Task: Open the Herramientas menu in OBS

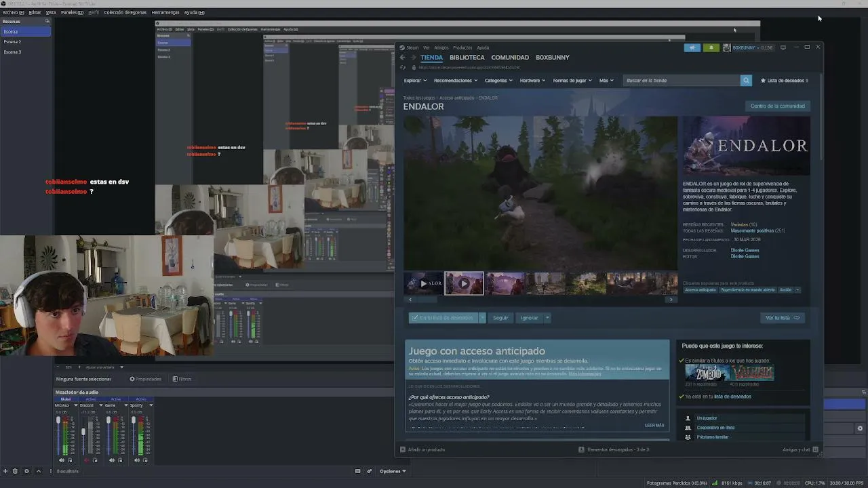Action: tap(165, 12)
